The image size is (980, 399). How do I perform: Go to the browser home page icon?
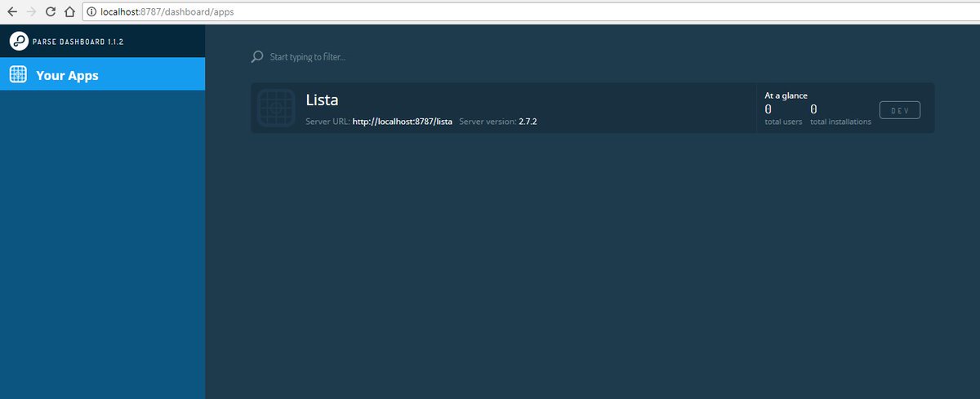pyautogui.click(x=69, y=12)
